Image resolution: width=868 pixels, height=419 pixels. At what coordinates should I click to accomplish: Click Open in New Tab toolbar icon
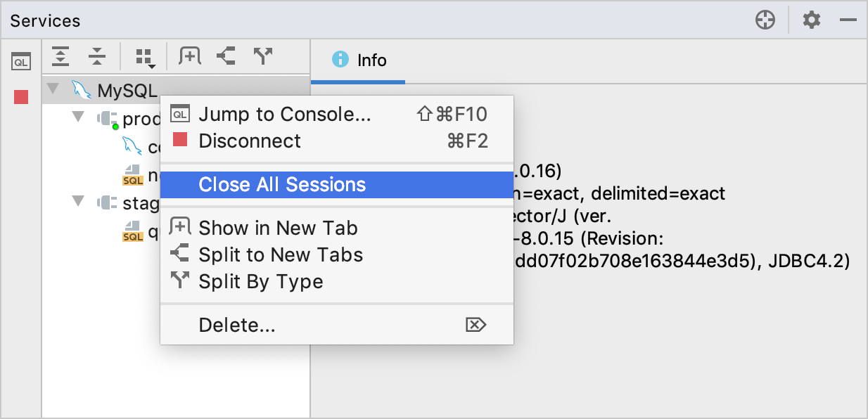pos(190,56)
